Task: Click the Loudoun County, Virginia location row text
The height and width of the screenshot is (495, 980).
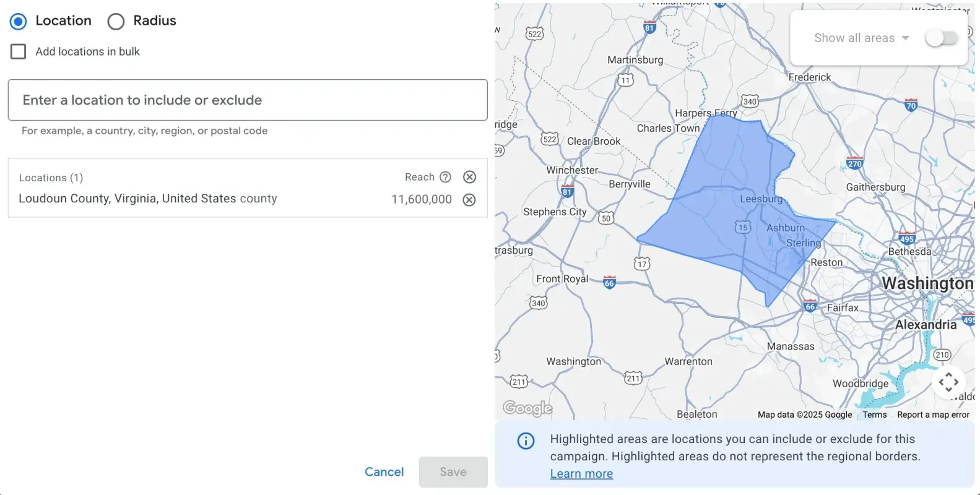Action: 148,199
